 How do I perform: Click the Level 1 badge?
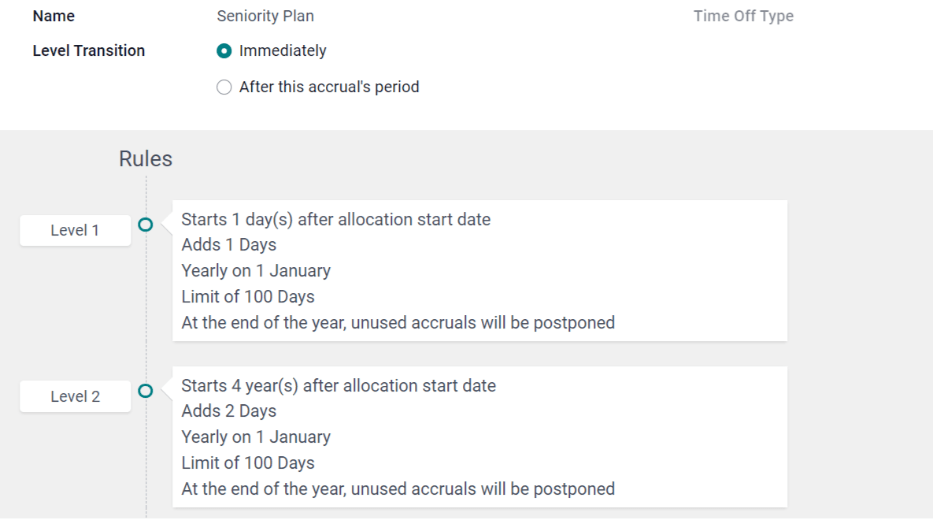pos(75,230)
